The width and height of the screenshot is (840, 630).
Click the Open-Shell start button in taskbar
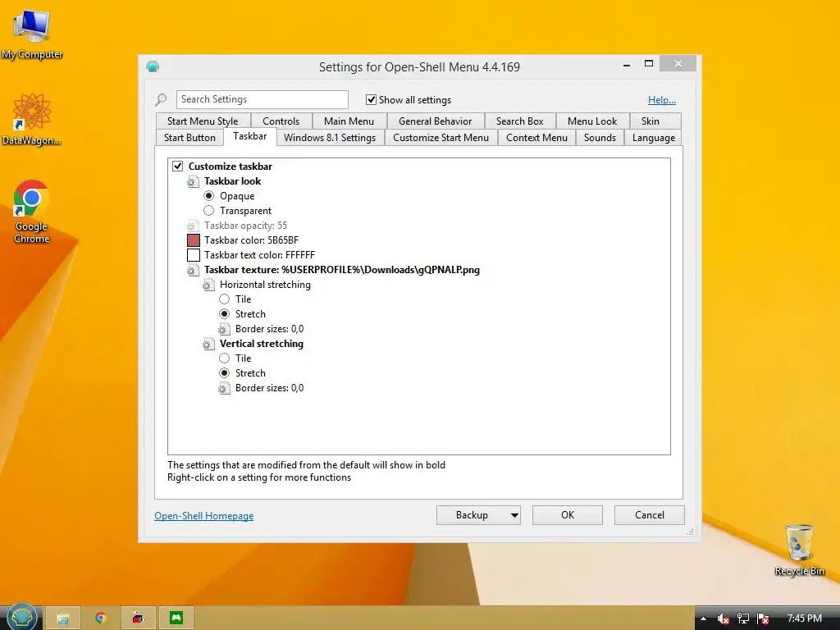21,617
